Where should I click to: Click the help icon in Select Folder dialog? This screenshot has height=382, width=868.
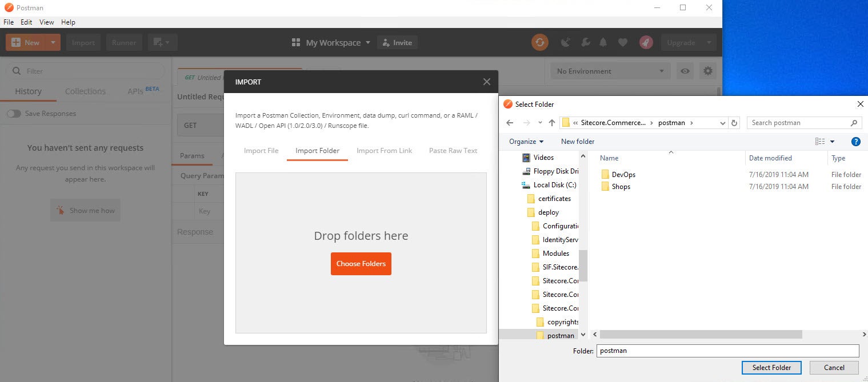pyautogui.click(x=855, y=142)
